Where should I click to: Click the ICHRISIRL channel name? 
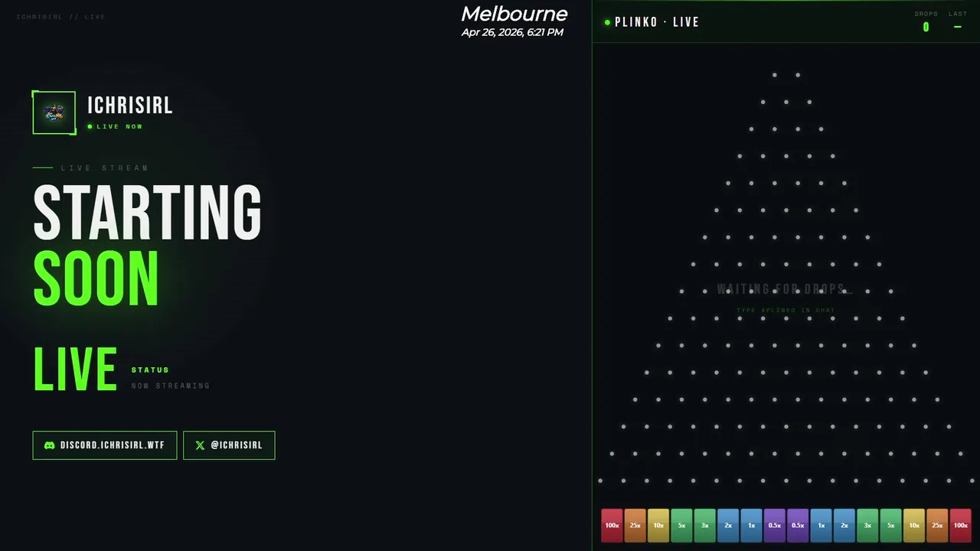click(130, 106)
